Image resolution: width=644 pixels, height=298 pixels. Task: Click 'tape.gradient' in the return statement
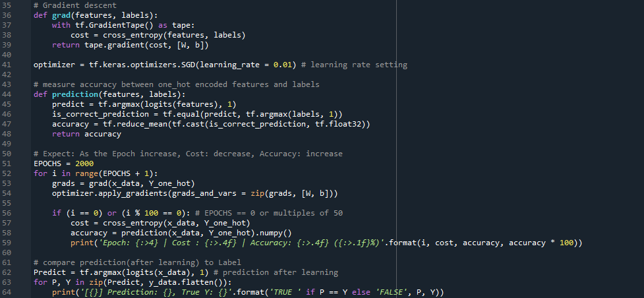(113, 45)
